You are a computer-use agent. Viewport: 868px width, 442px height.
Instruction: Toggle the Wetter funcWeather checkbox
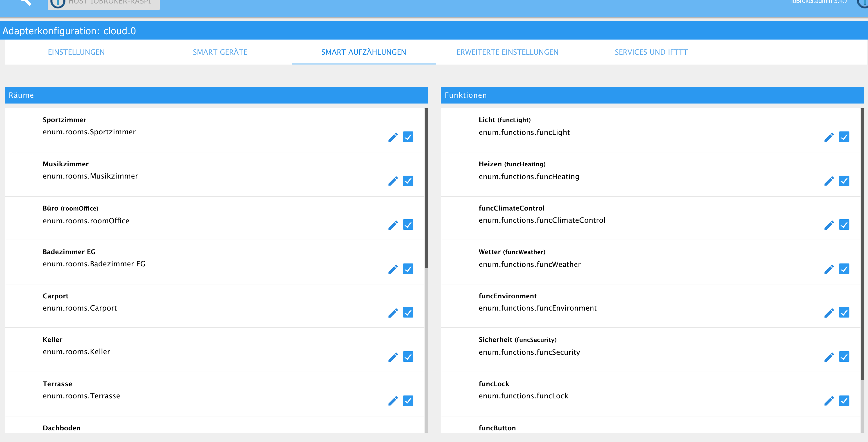[844, 269]
